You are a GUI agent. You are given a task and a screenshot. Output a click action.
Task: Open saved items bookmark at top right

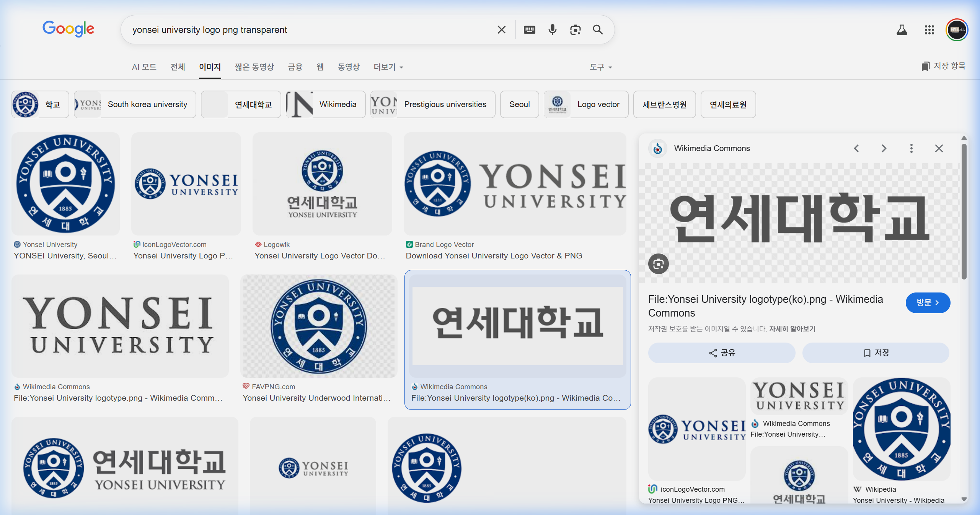pyautogui.click(x=943, y=66)
